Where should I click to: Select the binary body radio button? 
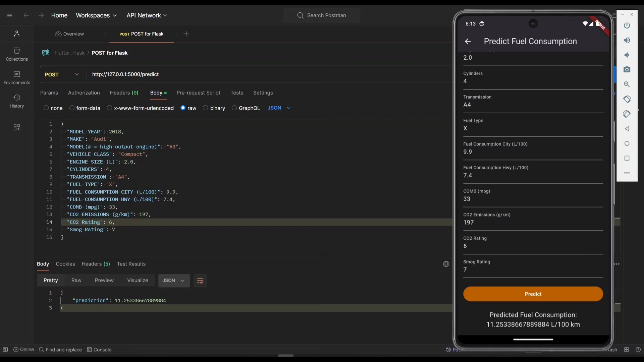(206, 108)
